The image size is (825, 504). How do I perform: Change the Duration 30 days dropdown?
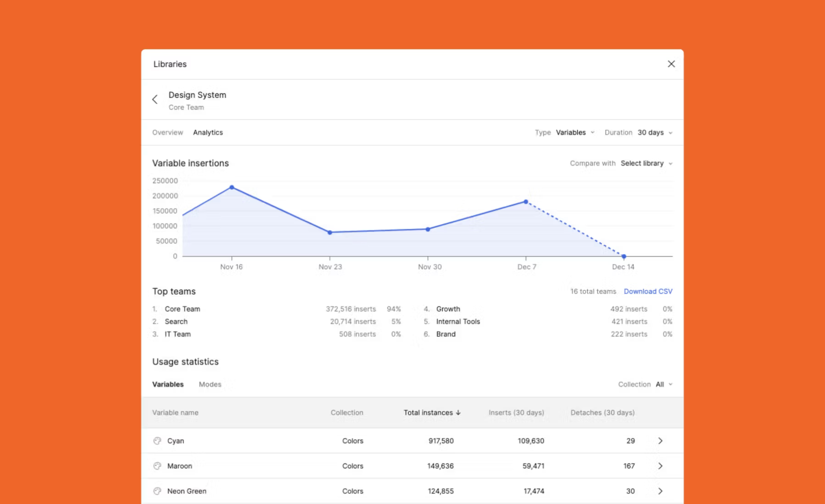[x=655, y=132]
